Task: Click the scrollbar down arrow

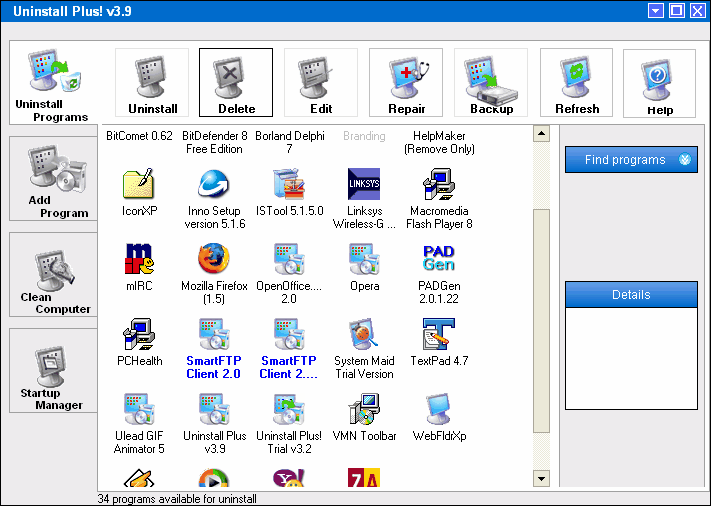Action: click(x=541, y=478)
